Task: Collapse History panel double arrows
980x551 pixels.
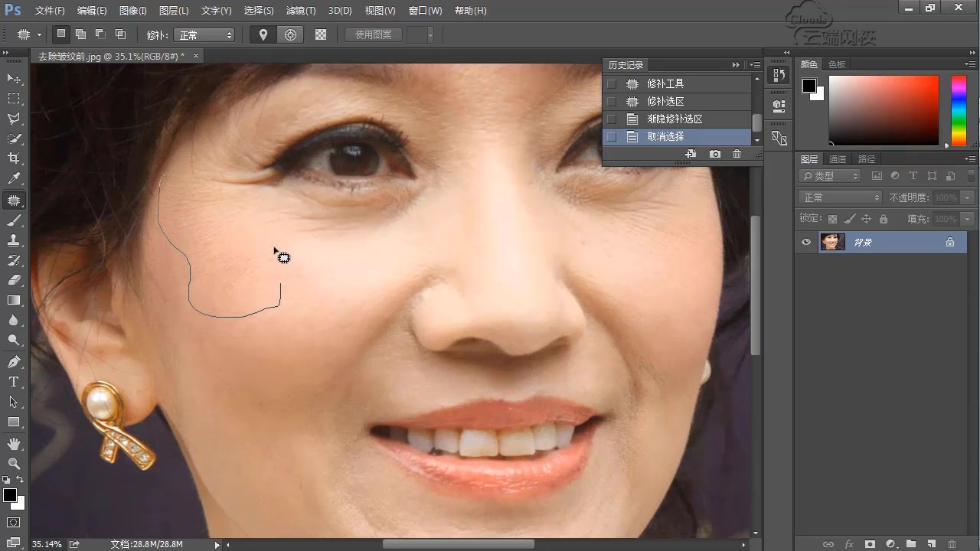Action: [x=736, y=65]
